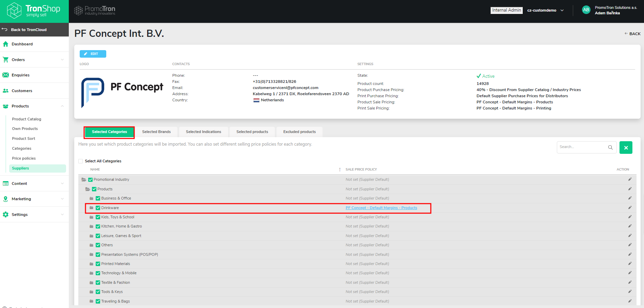The width and height of the screenshot is (644, 308).
Task: Open Product Sort submenu item
Action: click(23, 138)
